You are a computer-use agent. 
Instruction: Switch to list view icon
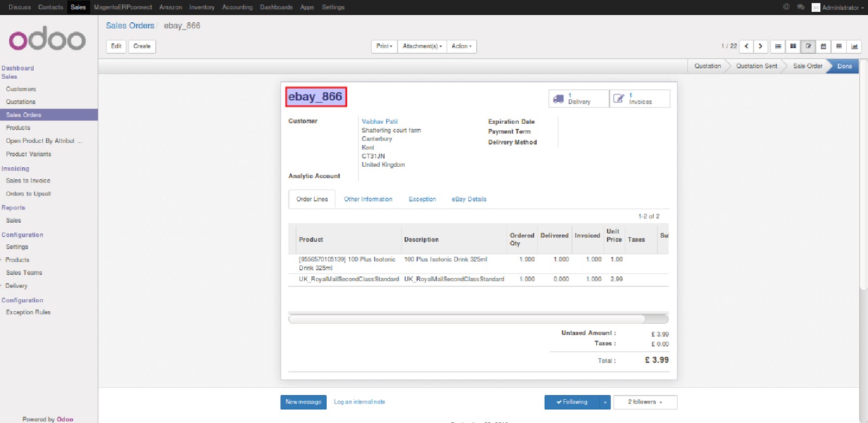pyautogui.click(x=778, y=46)
